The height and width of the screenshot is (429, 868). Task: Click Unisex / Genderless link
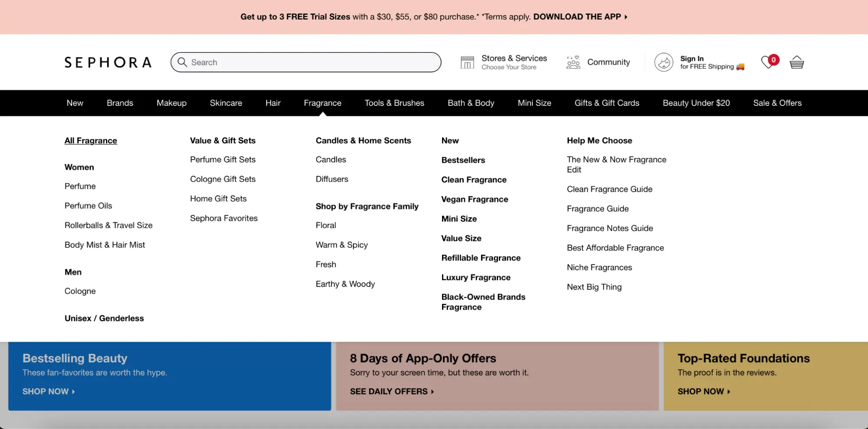104,318
